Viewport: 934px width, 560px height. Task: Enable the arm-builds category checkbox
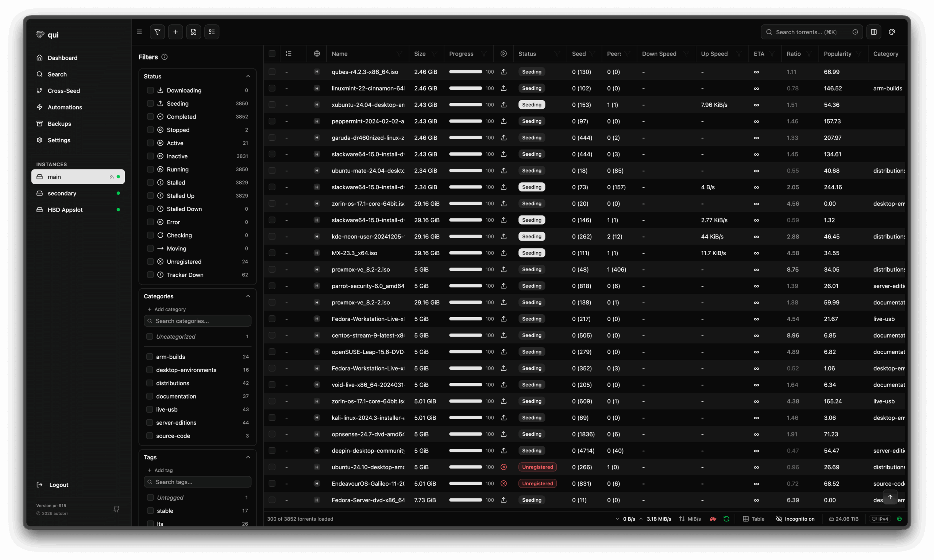tap(150, 357)
